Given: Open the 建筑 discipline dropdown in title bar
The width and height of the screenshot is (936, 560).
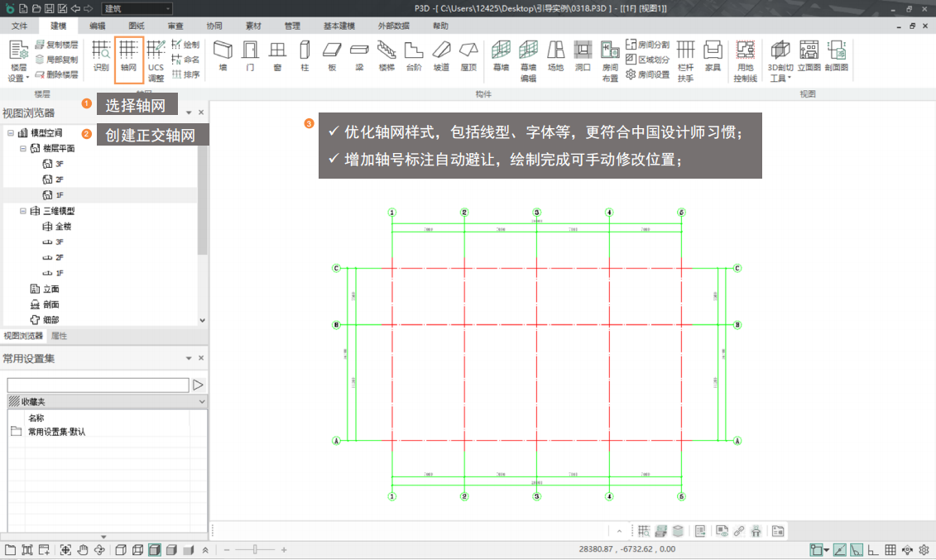Looking at the screenshot, I should (137, 8).
